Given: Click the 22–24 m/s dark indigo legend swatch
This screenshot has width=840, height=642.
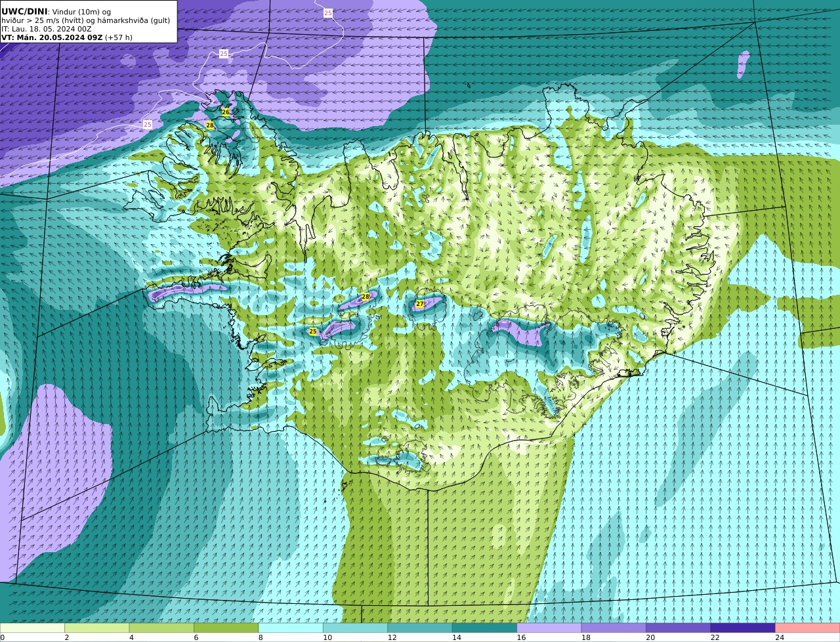Looking at the screenshot, I should [743, 628].
